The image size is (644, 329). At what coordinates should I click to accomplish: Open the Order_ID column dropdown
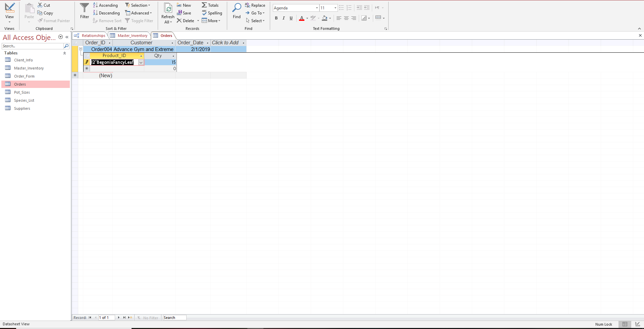pyautogui.click(x=109, y=43)
